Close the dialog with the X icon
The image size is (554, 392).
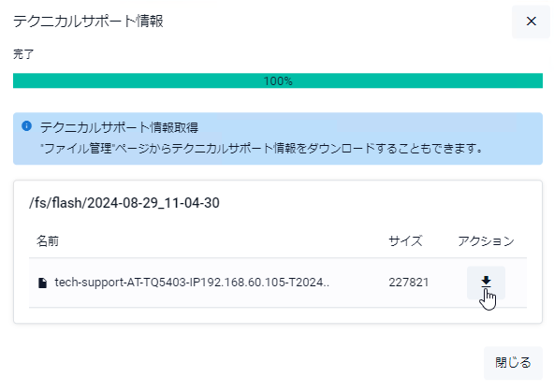(531, 22)
